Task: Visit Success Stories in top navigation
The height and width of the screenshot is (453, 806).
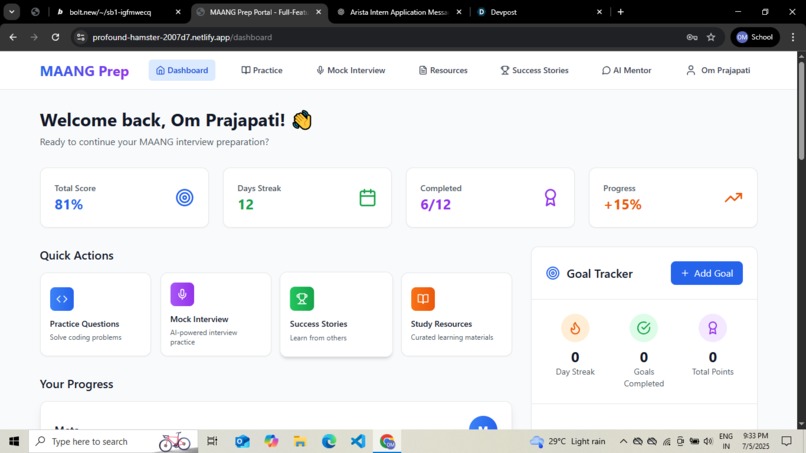Action: pos(535,70)
